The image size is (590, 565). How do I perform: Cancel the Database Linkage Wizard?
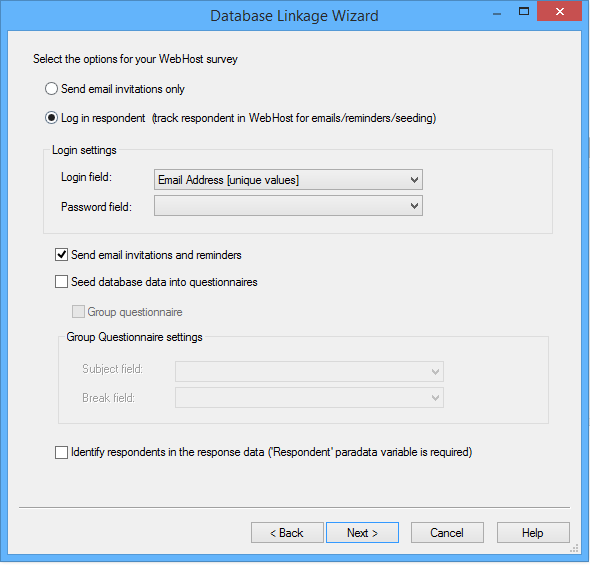[447, 532]
